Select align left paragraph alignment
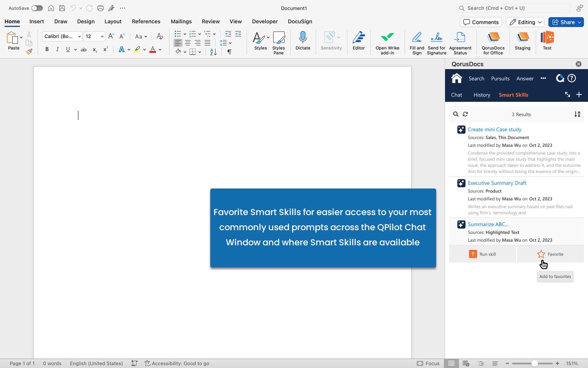The width and height of the screenshot is (588, 368). pos(178,43)
